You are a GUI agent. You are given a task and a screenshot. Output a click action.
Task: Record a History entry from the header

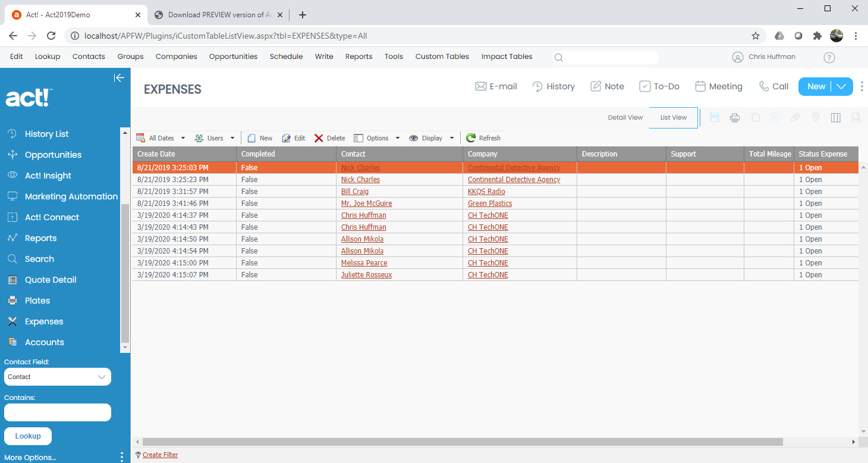553,86
